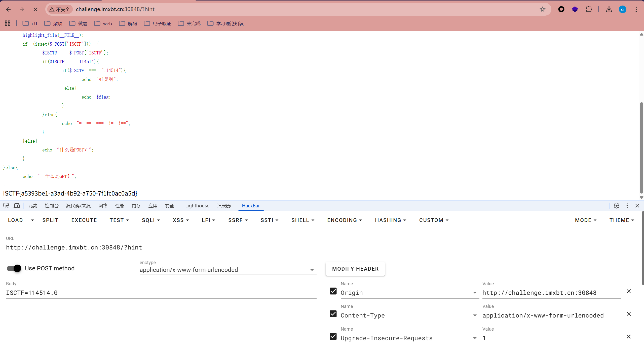Screen dimensions: 644x348
Task: Open the browser extensions puzzle icon
Action: [x=589, y=9]
